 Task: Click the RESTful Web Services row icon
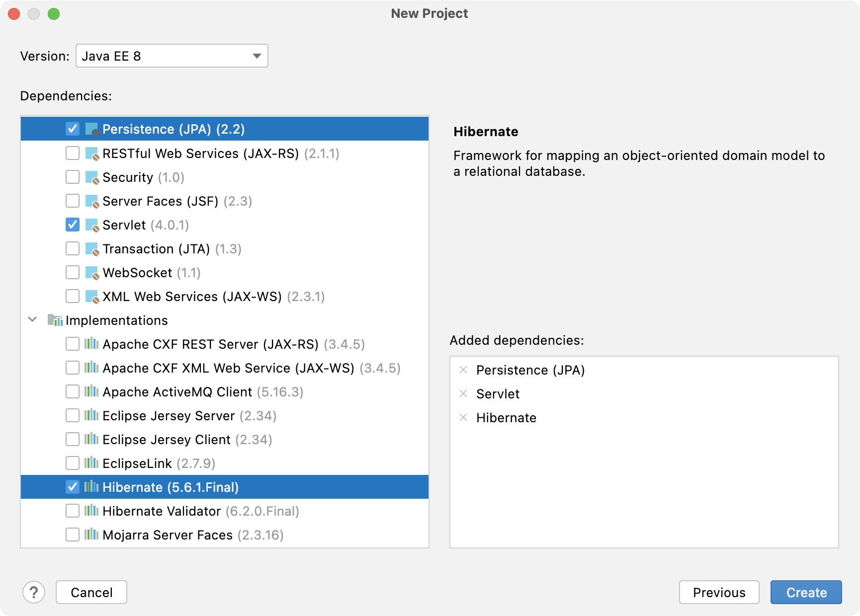tap(92, 154)
